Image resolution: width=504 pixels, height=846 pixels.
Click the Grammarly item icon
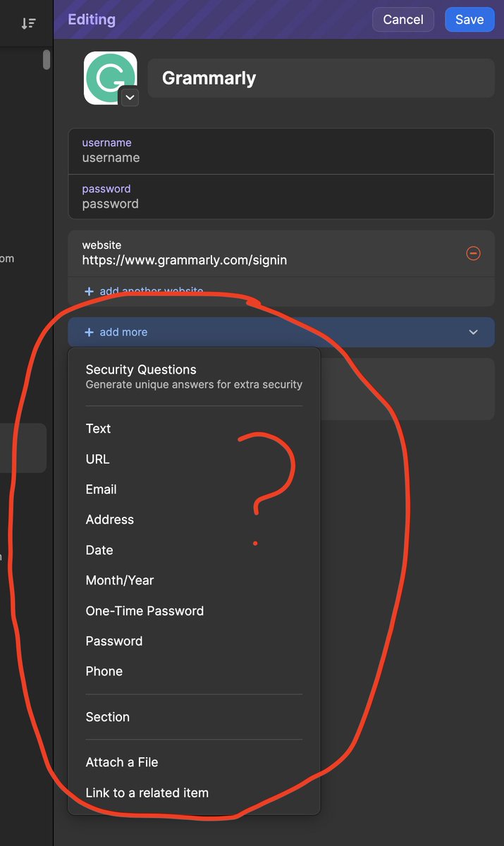click(110, 78)
